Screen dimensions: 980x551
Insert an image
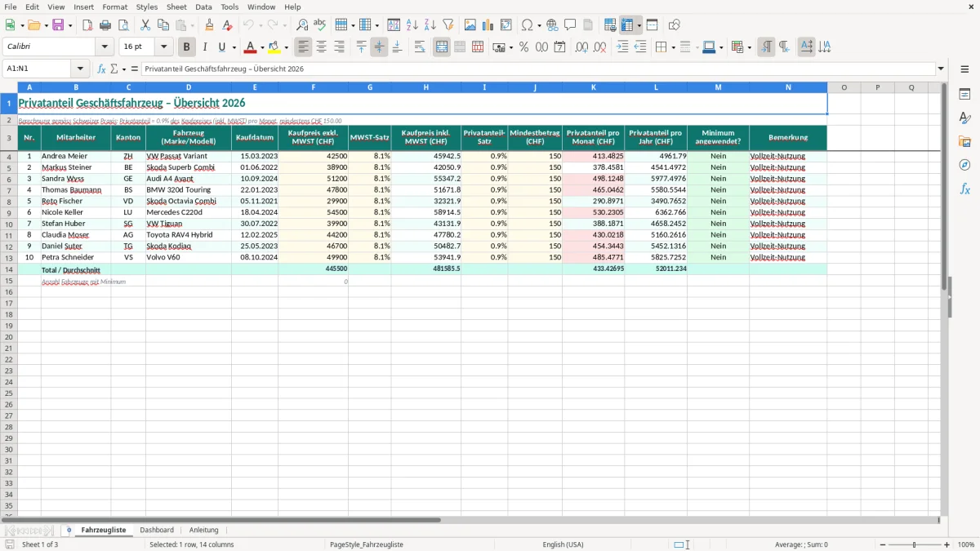tap(470, 25)
